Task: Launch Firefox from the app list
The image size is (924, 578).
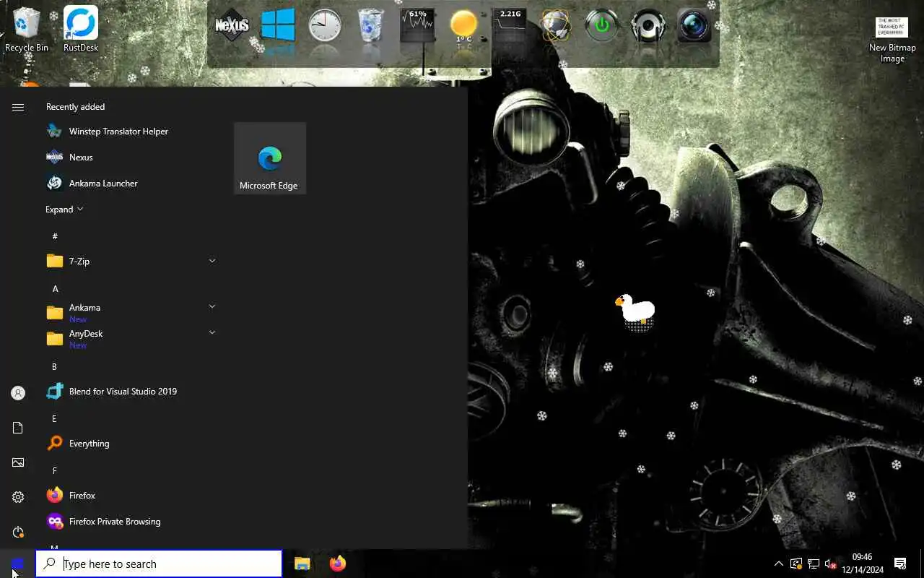Action: 130,496
